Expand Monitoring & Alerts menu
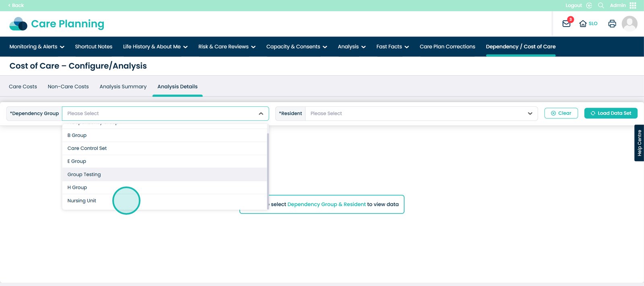The height and width of the screenshot is (286, 644). [x=37, y=47]
